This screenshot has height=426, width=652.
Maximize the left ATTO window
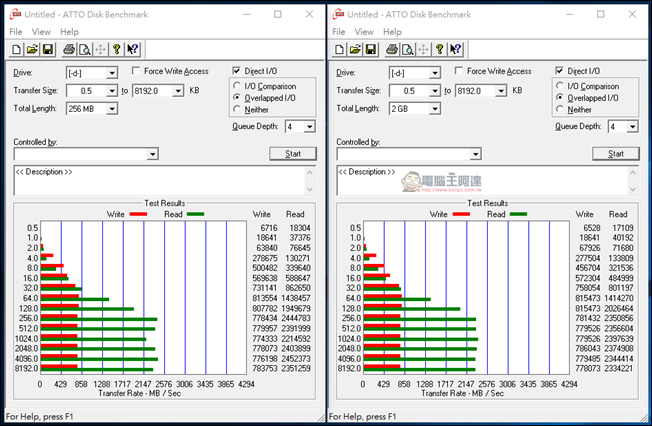278,14
